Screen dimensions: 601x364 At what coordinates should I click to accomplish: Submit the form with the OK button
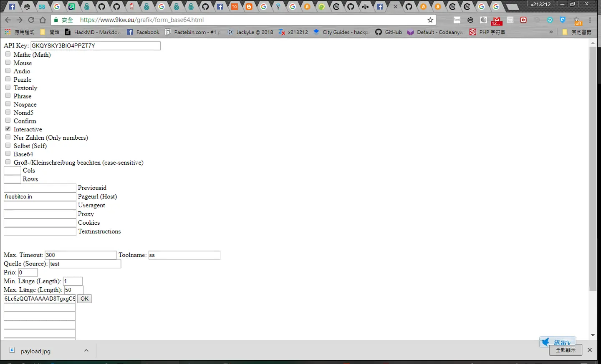click(x=84, y=299)
